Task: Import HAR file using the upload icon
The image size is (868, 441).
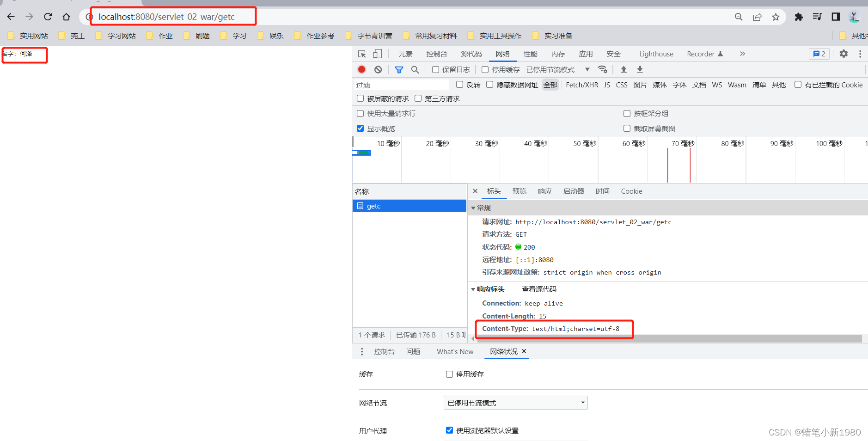Action: pos(623,69)
